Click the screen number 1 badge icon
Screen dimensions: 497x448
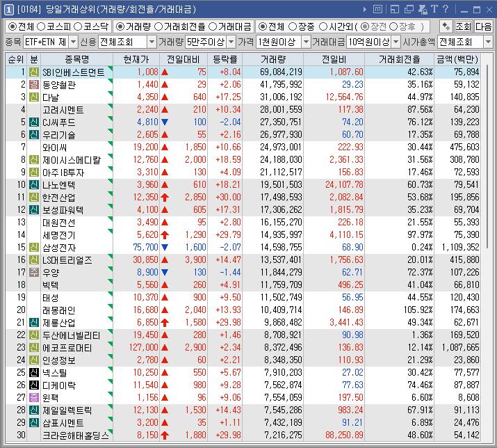(8, 10)
